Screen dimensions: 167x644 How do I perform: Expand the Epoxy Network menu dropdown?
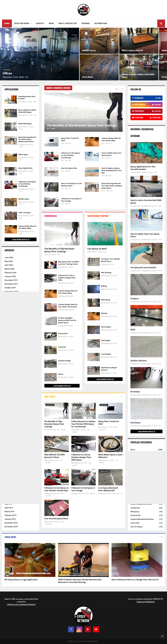pyautogui.click(x=23, y=24)
